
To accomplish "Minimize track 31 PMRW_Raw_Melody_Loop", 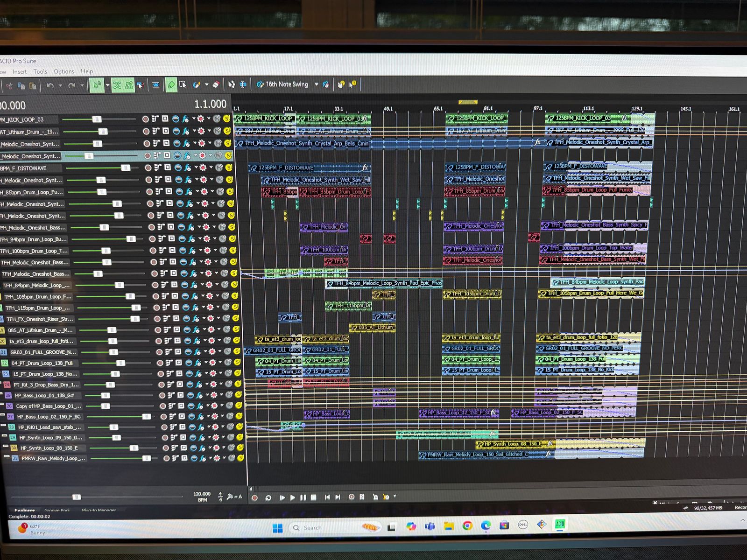I will tap(6, 457).
